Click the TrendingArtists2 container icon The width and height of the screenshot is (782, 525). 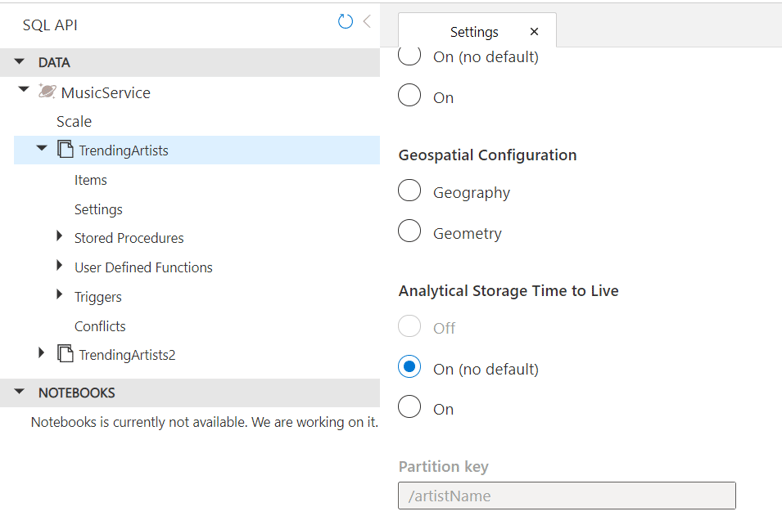pos(65,354)
